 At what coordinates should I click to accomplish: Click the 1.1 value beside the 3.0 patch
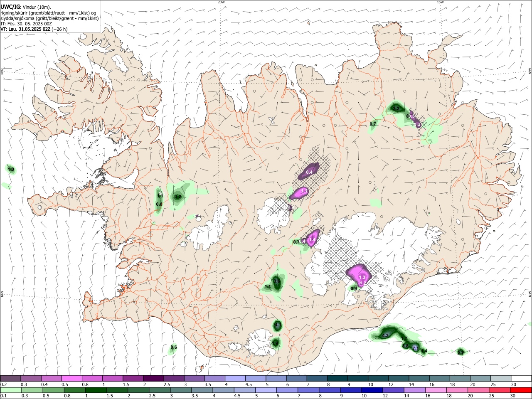(x=268, y=287)
